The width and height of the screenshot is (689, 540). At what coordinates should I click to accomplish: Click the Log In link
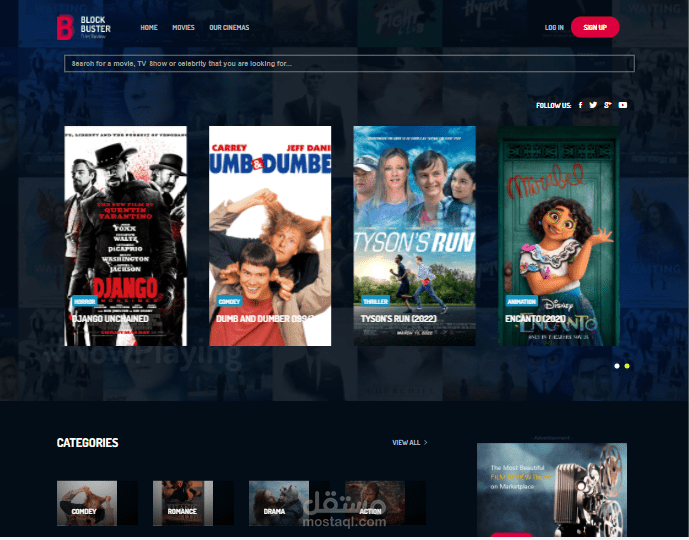(554, 27)
